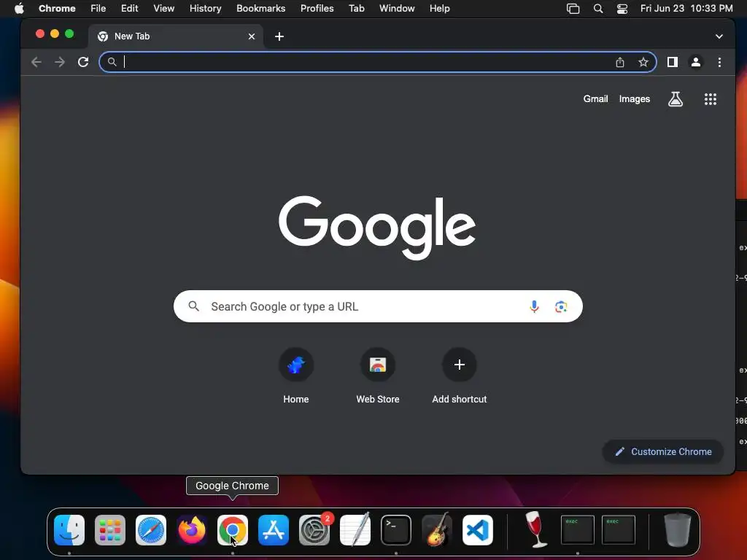This screenshot has height=560, width=747.
Task: Open the Apple menu
Action: click(x=19, y=9)
